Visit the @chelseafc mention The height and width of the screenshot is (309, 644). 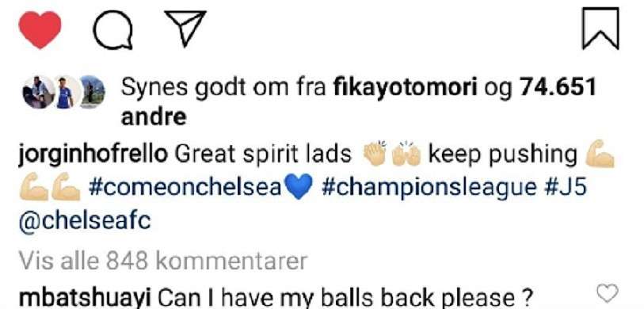coord(85,222)
